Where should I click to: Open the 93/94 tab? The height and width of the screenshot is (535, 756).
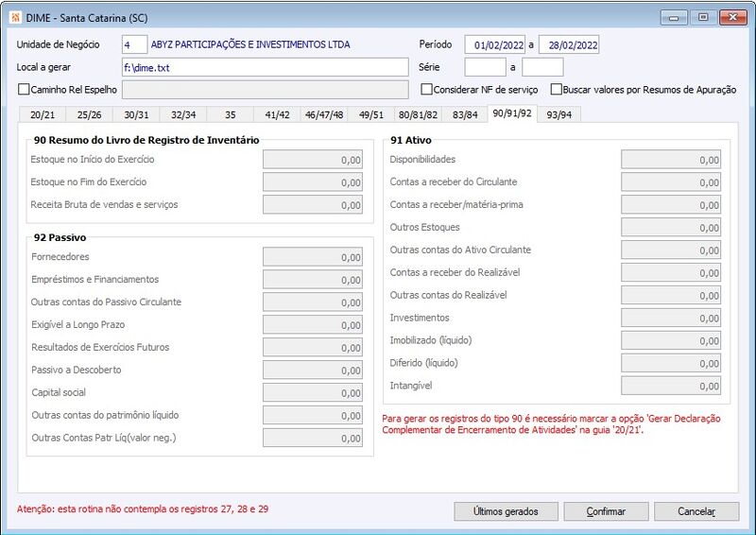coord(558,114)
